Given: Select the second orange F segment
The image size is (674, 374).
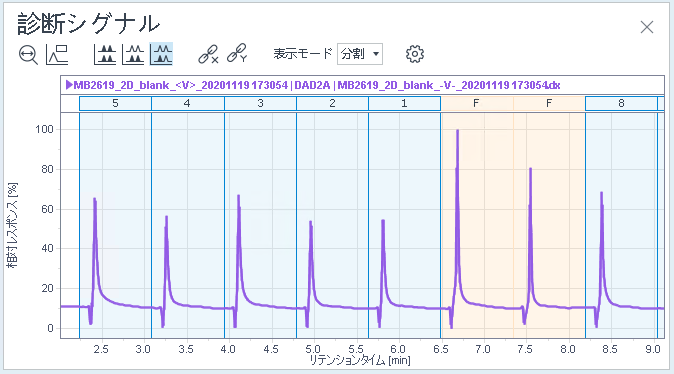Looking at the screenshot, I should click(549, 103).
